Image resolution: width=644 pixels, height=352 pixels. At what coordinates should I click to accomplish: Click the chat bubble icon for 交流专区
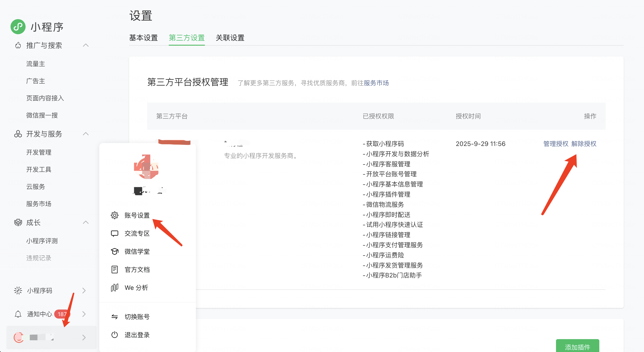(x=114, y=233)
